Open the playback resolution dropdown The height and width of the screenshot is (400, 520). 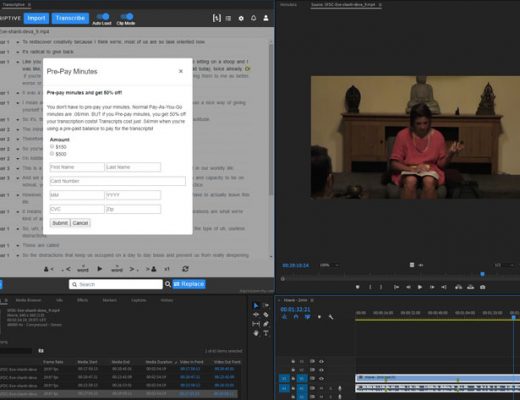[x=504, y=265]
